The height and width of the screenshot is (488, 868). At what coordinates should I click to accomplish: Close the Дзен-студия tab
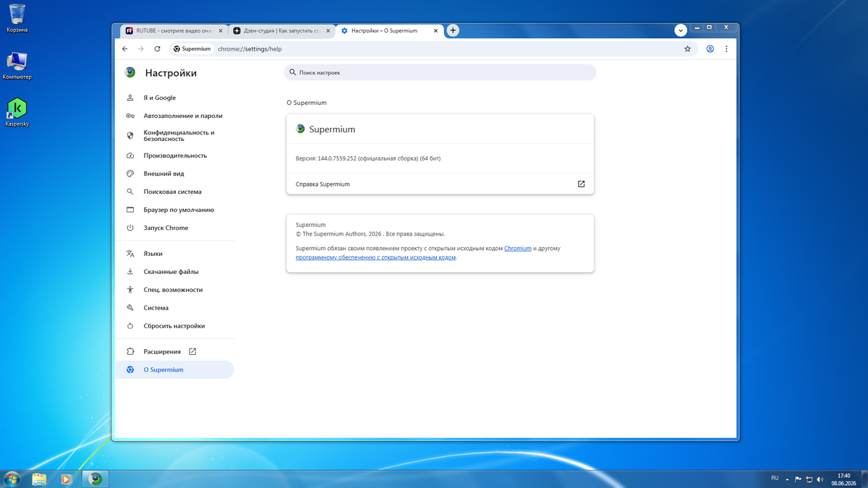[328, 31]
